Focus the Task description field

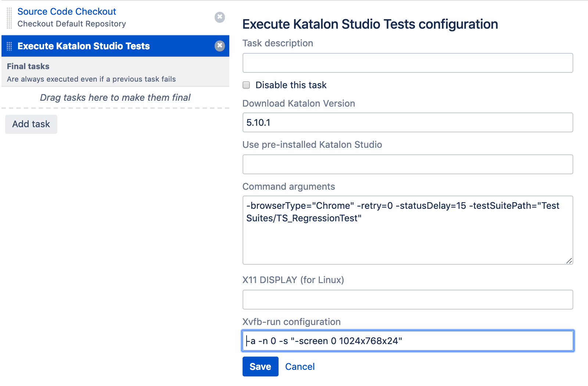coord(408,63)
